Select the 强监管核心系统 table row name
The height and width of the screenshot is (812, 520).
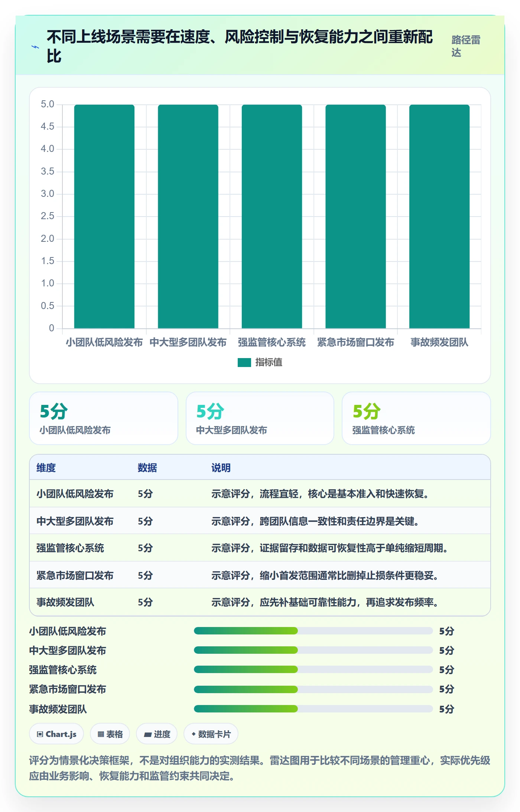coord(70,548)
